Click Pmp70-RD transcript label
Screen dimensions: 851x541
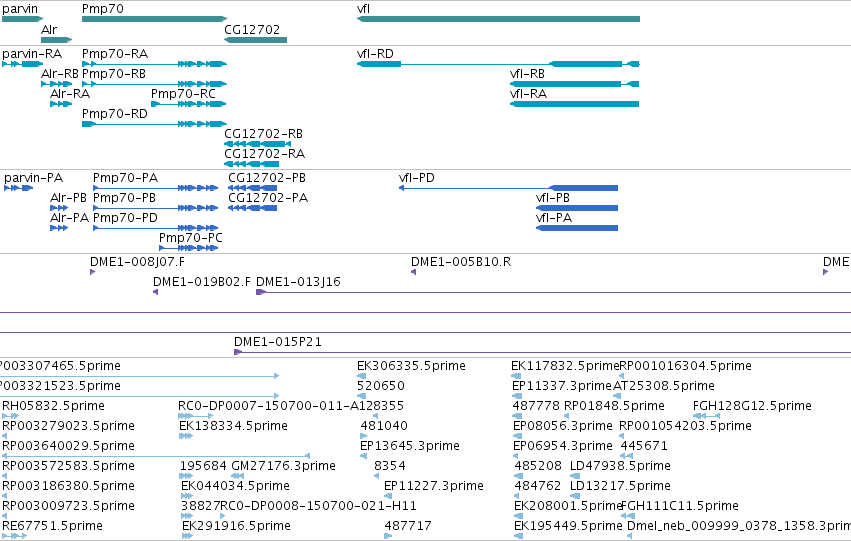[x=115, y=114]
